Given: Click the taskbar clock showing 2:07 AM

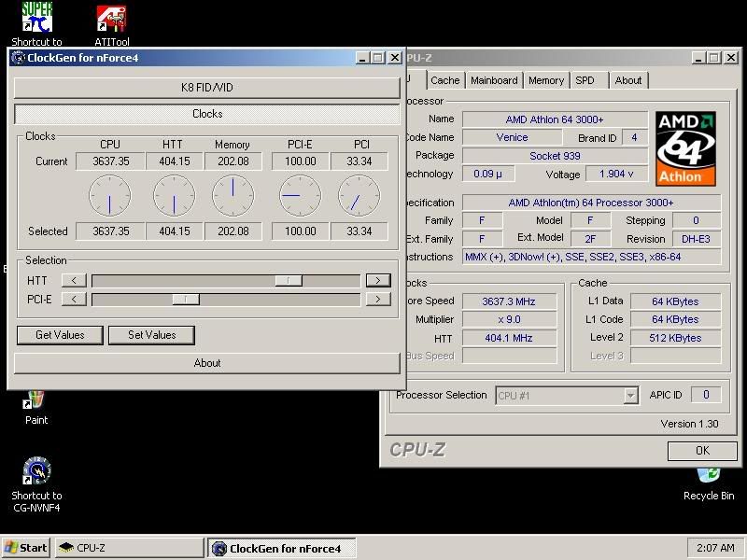Looking at the screenshot, I should coord(715,548).
